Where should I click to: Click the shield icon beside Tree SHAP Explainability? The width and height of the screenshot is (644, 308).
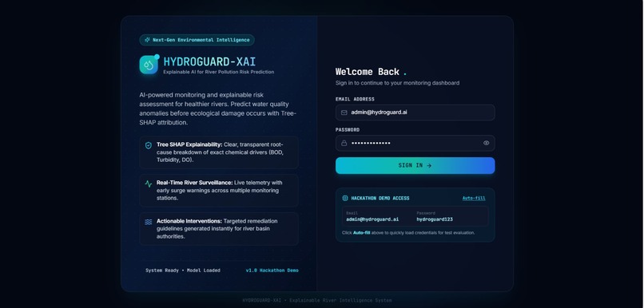[149, 145]
